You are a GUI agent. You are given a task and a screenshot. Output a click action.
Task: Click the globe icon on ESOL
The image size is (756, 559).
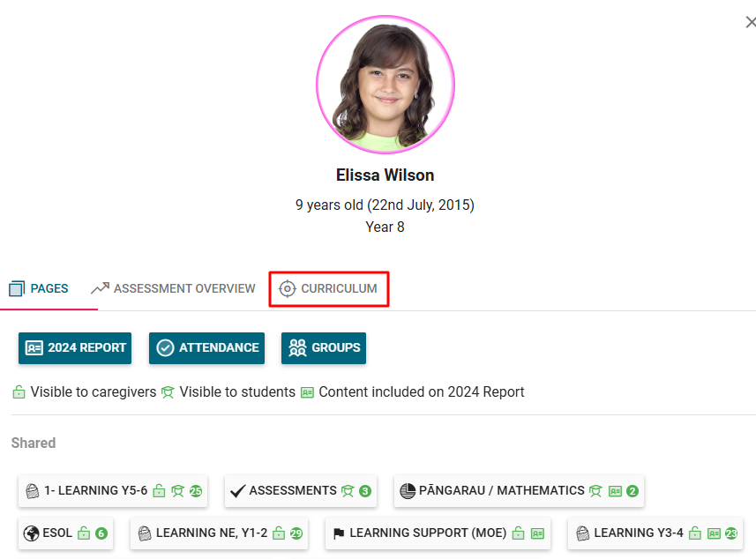pyautogui.click(x=31, y=533)
